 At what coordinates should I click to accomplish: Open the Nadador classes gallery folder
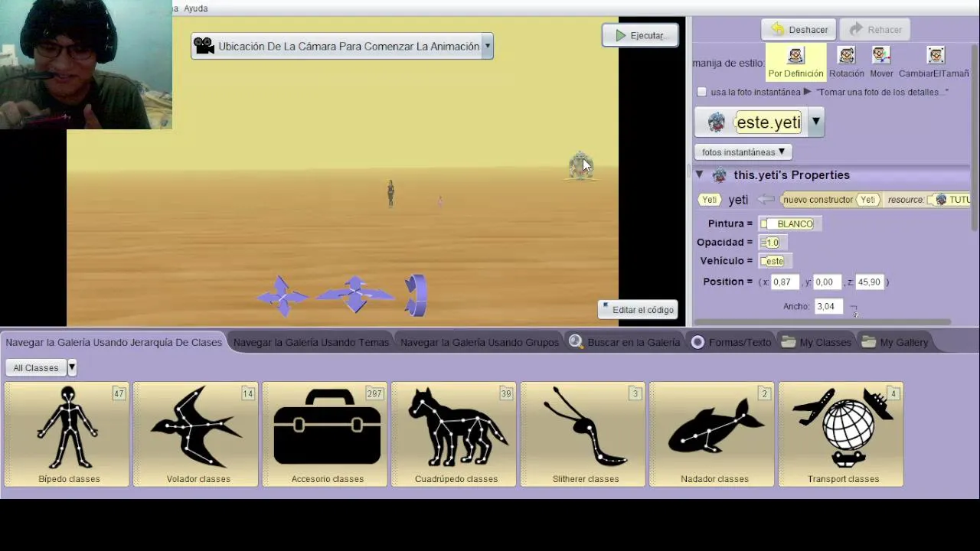coord(713,434)
